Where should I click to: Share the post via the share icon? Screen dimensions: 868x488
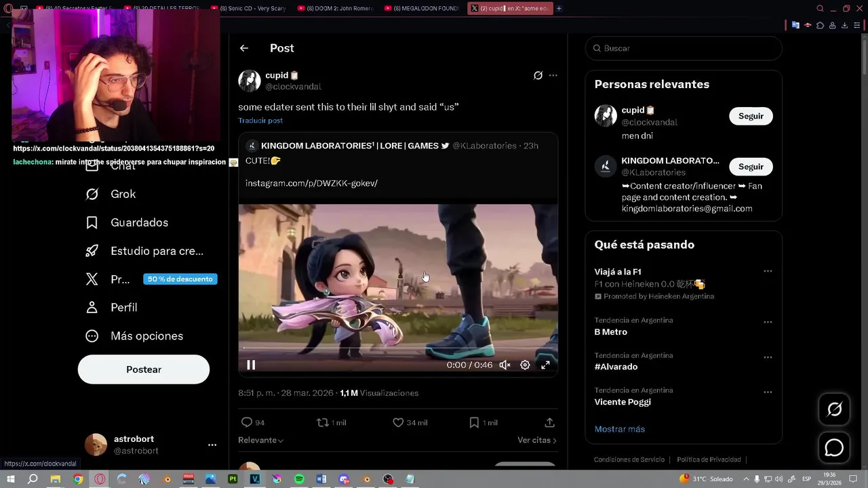[550, 422]
